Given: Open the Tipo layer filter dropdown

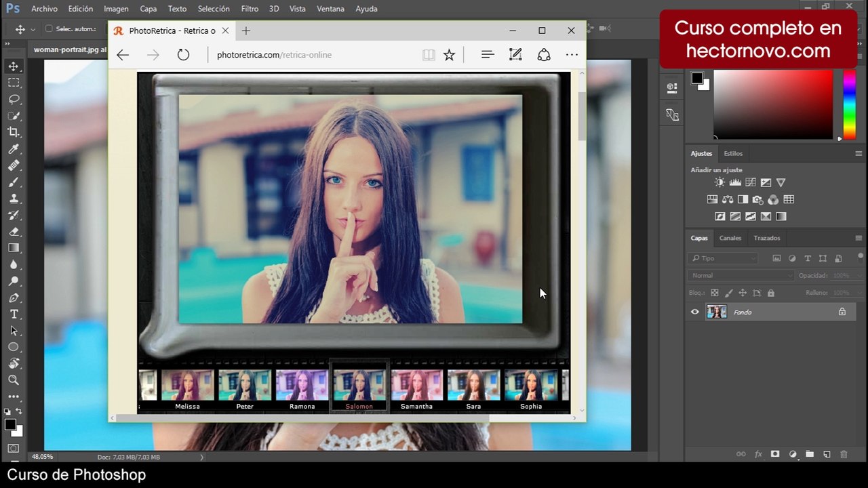Looking at the screenshot, I should point(722,258).
